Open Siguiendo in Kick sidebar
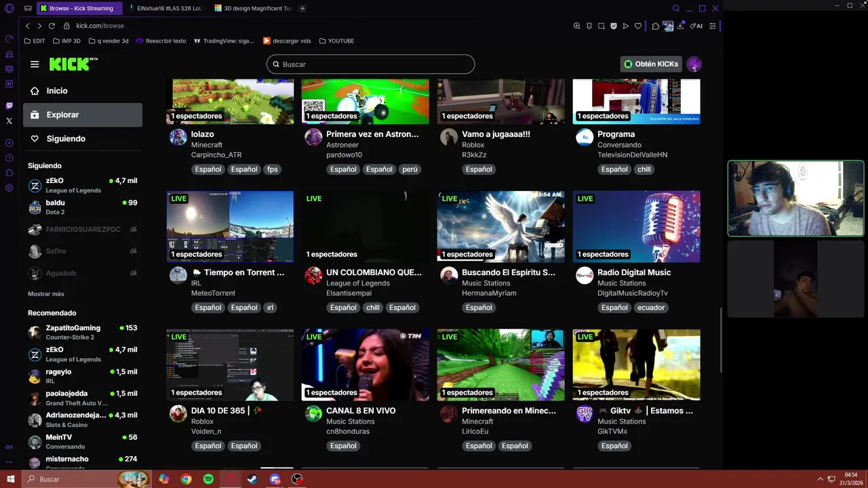This screenshot has width=868, height=488. (83, 138)
